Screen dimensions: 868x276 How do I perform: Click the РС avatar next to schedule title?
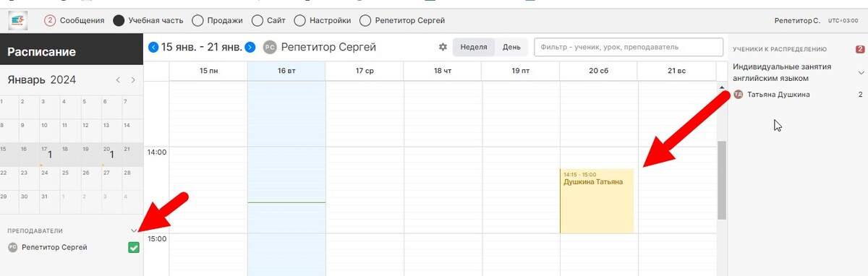(270, 48)
